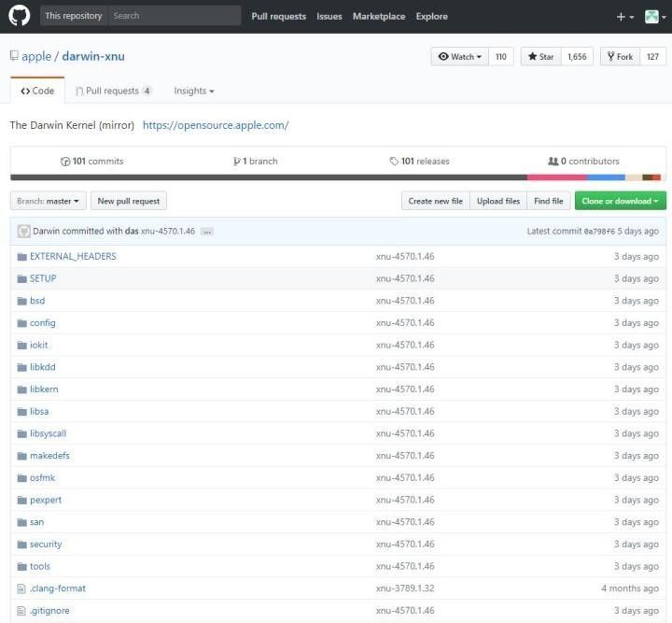Open the apple organization link
Screen dimensions: 672x623
(x=36, y=56)
